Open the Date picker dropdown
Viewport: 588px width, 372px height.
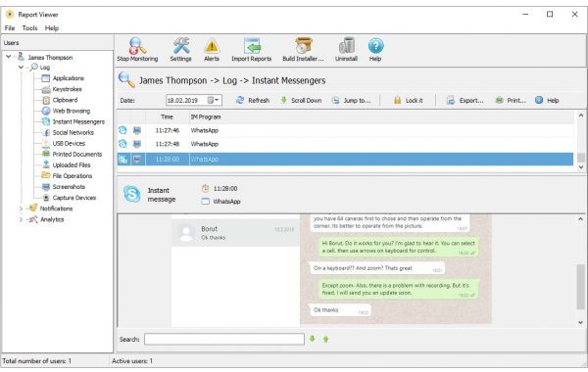pyautogui.click(x=214, y=101)
